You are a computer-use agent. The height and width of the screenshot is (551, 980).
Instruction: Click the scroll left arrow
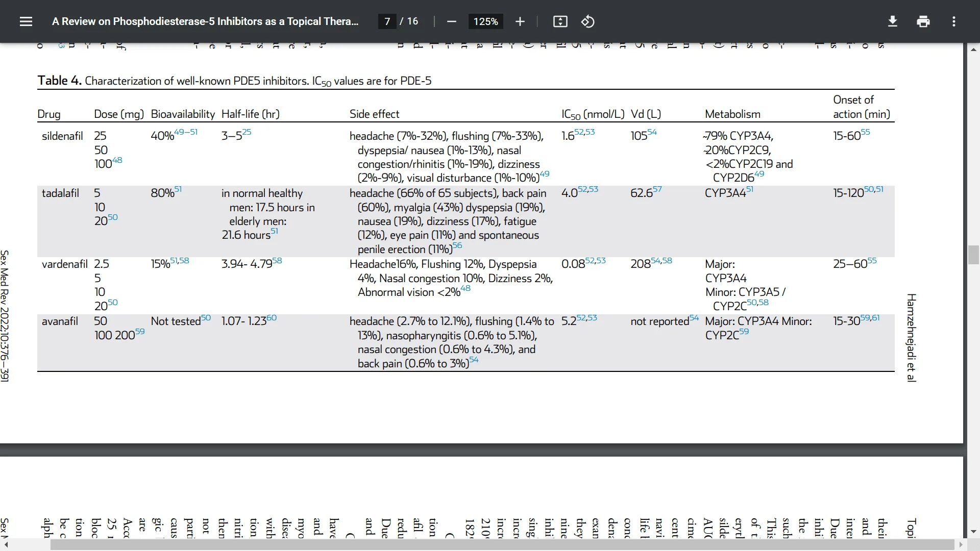pos(6,544)
